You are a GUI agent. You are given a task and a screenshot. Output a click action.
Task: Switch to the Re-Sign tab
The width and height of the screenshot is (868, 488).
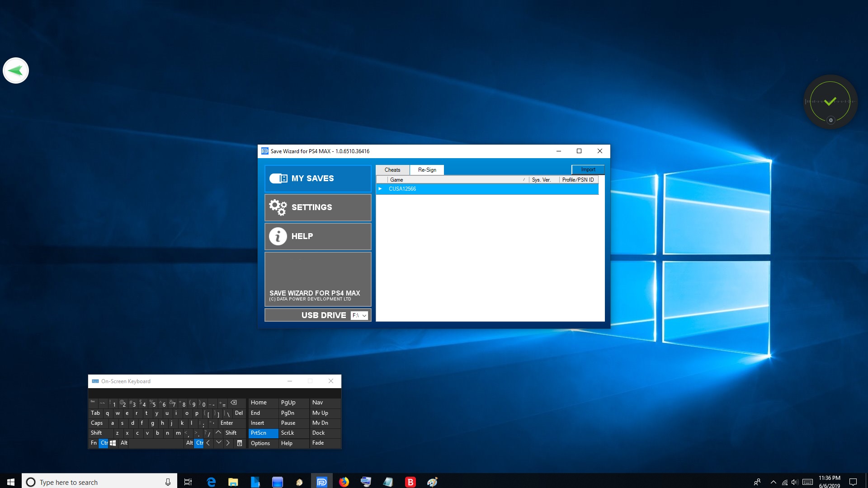tap(427, 170)
